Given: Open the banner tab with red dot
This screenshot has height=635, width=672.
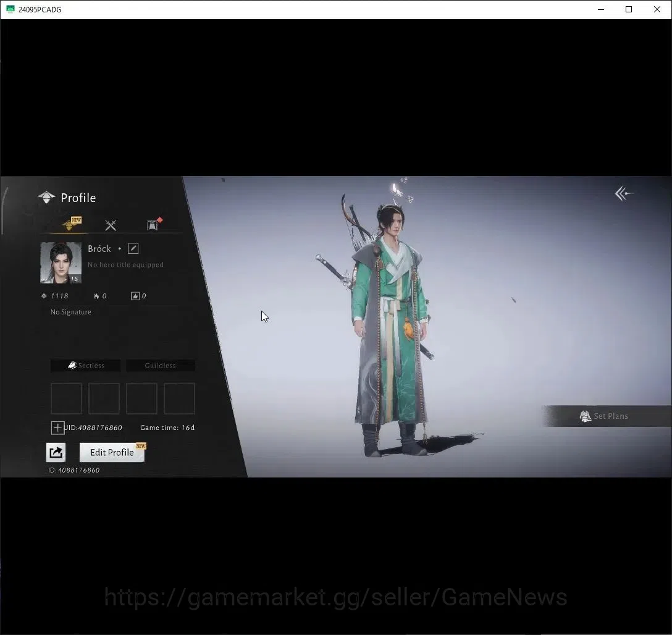Looking at the screenshot, I should (154, 224).
